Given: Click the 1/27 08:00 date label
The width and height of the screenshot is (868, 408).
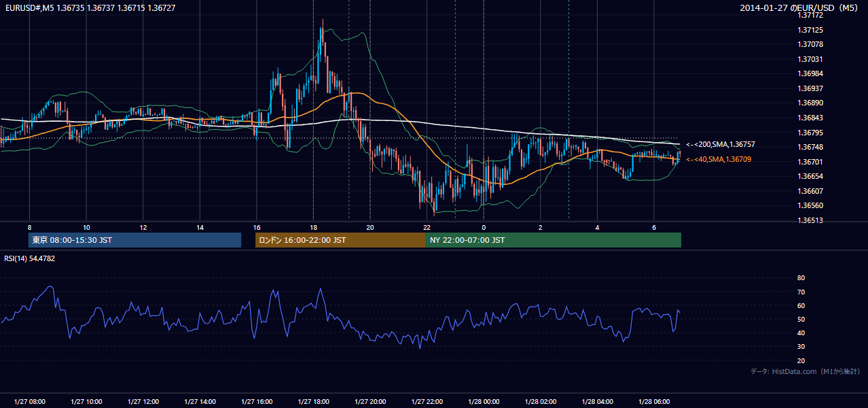Looking at the screenshot, I should 29,401.
